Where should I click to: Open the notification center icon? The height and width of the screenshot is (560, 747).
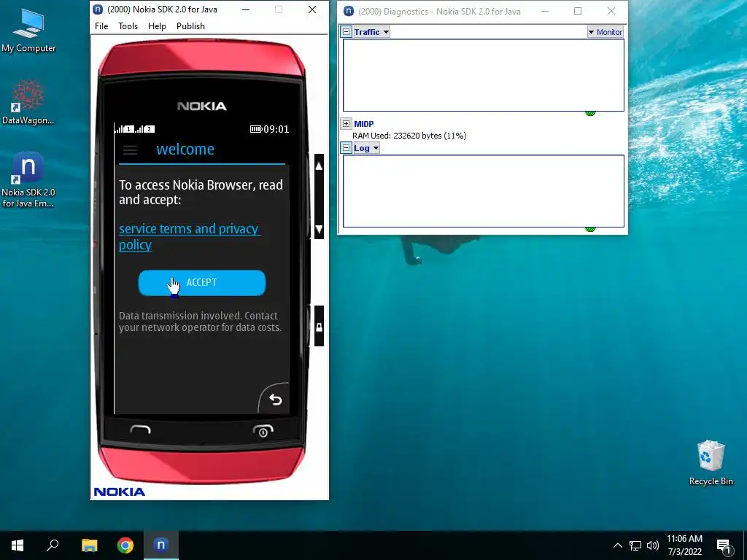pyautogui.click(x=724, y=546)
